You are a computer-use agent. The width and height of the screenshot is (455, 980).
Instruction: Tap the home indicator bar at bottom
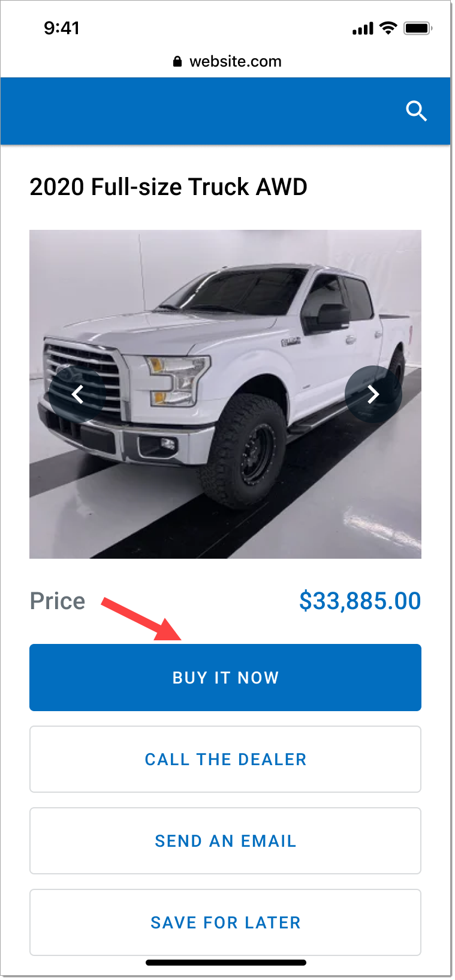tap(226, 963)
